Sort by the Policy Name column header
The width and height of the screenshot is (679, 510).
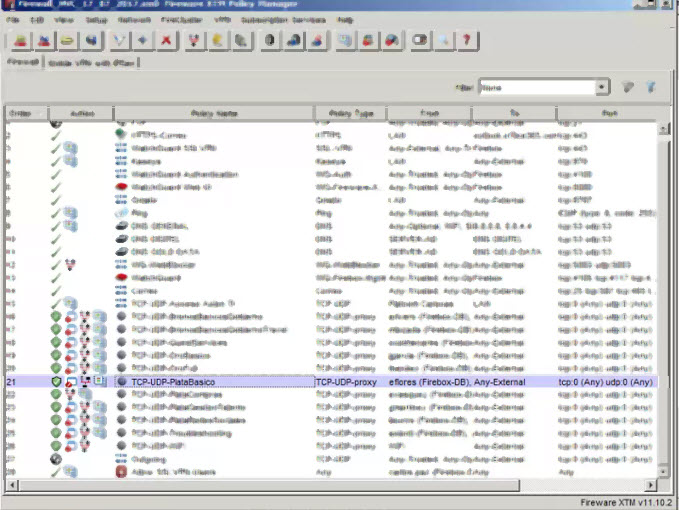point(214,113)
